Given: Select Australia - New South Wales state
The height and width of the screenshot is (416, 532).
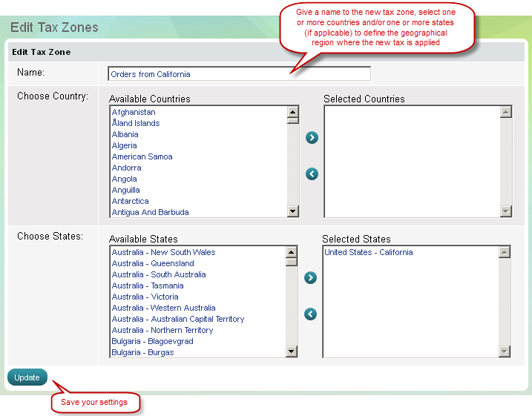Looking at the screenshot, I should 163,252.
